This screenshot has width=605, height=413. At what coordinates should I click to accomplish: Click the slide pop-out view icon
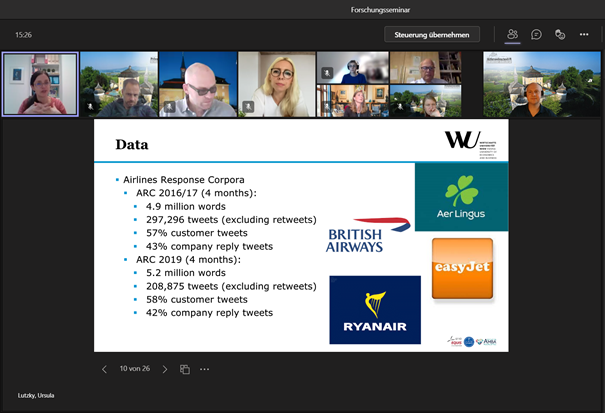click(x=185, y=369)
